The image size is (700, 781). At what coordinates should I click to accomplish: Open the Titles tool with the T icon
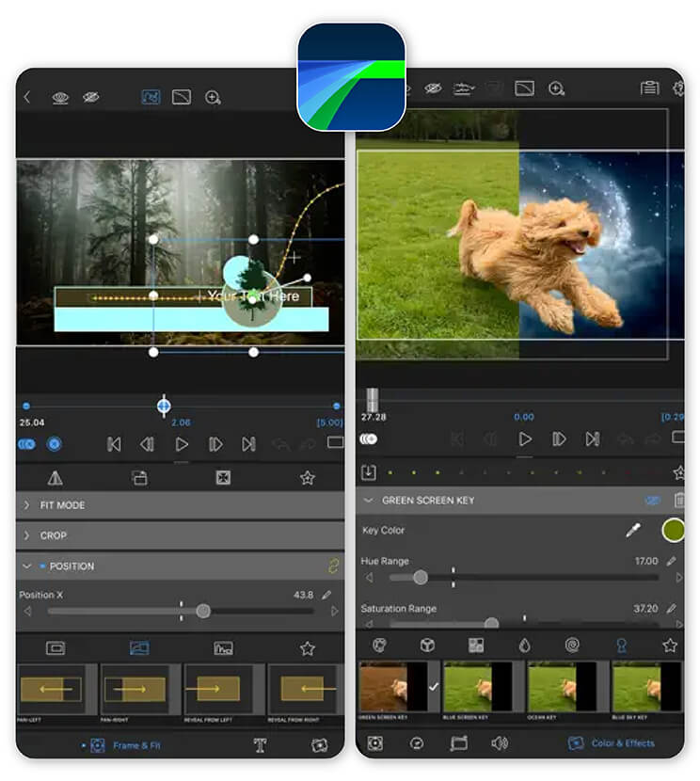261,745
